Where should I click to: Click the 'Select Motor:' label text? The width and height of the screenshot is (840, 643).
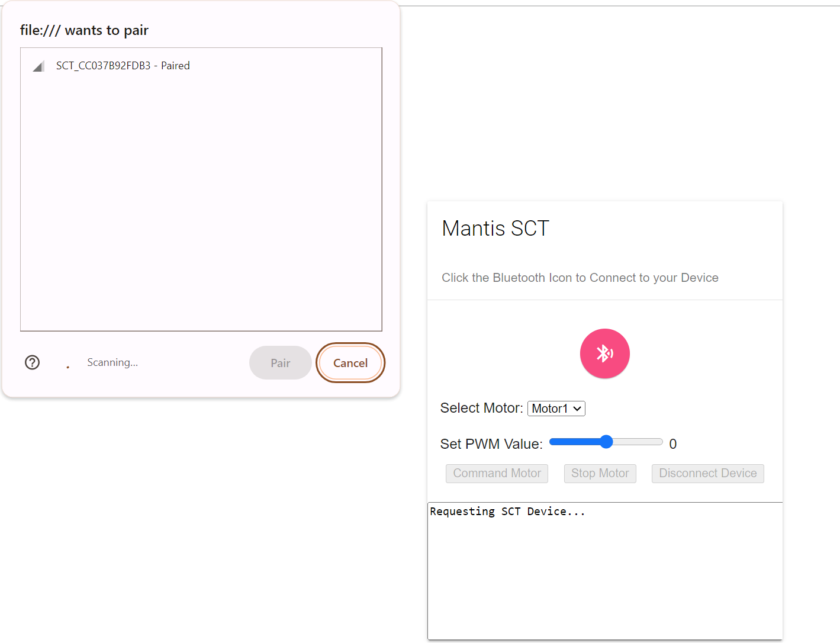[x=481, y=409]
